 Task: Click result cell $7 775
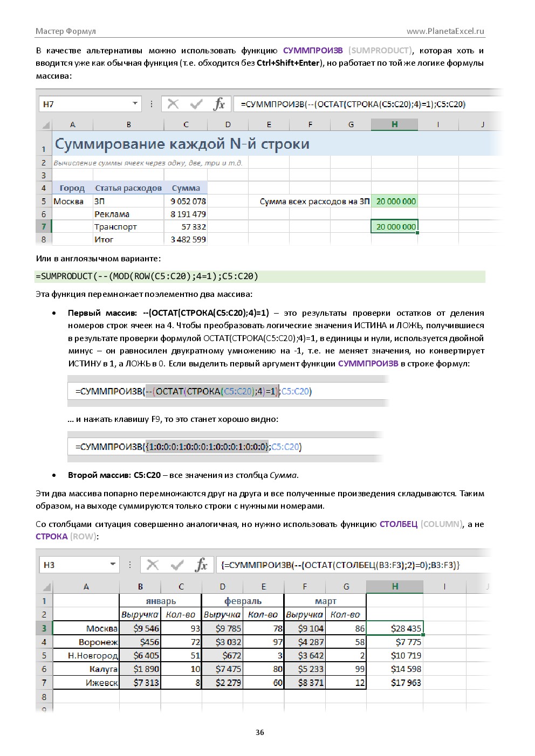point(395,642)
